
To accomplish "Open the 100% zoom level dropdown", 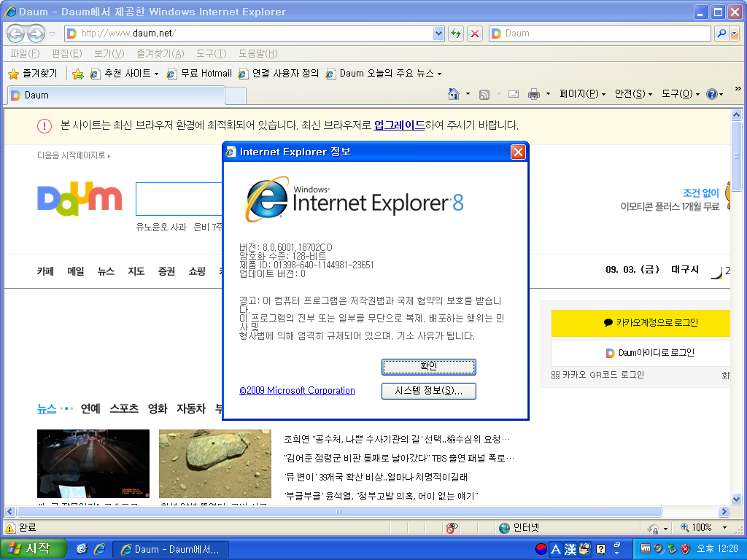I will click(724, 528).
